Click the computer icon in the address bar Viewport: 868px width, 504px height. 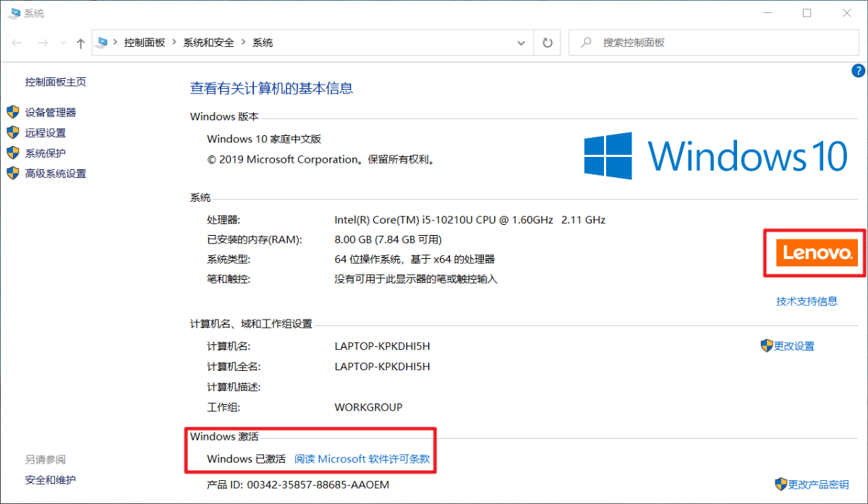103,43
